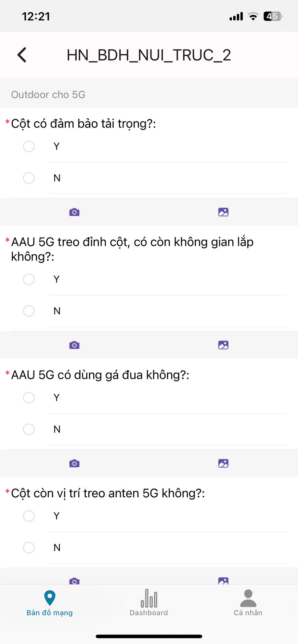Open camera for the "Cột có đảm bảo tải trọng" question
The width and height of the screenshot is (298, 644).
(x=74, y=212)
